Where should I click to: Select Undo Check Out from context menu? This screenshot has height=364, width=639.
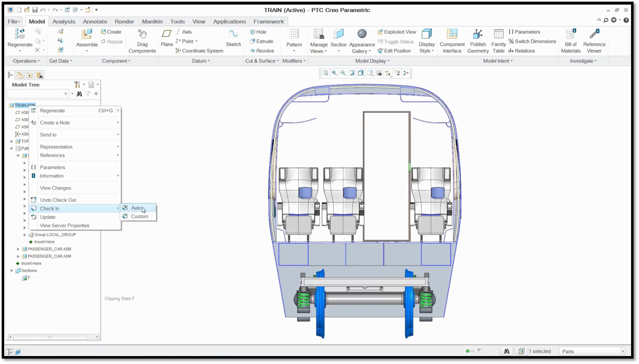[75, 200]
